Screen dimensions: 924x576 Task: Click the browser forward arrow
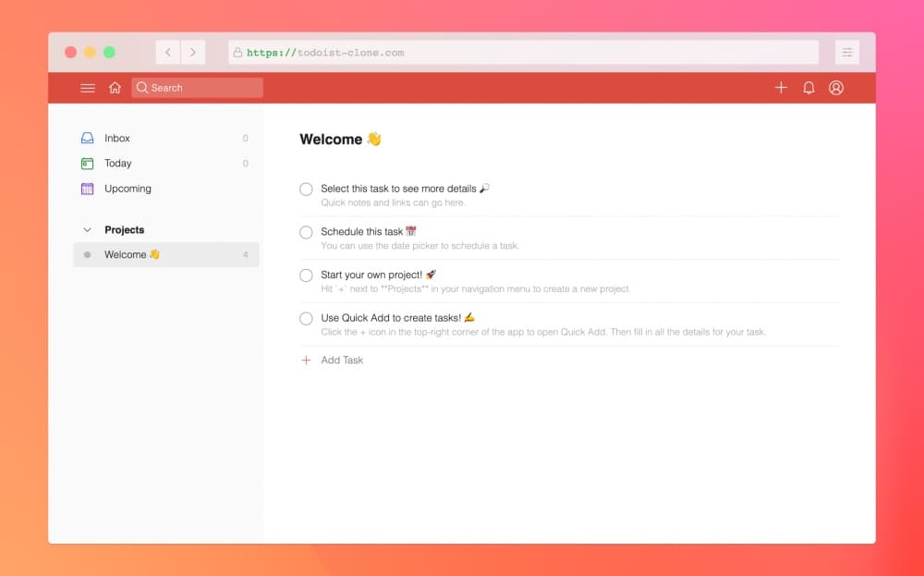pos(193,52)
